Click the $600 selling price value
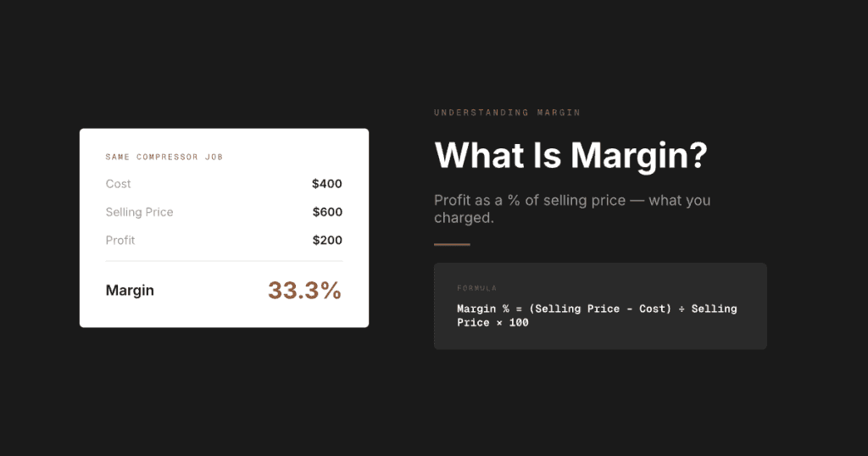 coord(327,212)
